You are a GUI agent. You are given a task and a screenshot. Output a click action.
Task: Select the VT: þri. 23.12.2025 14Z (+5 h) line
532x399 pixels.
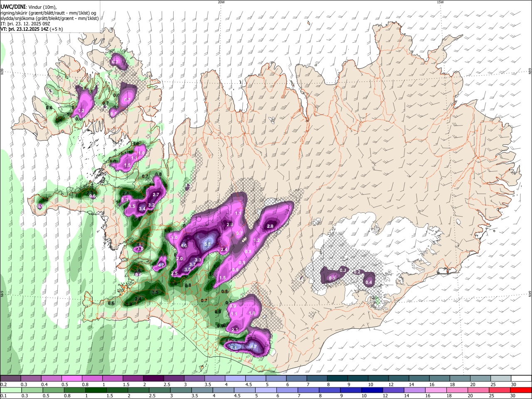(32, 29)
